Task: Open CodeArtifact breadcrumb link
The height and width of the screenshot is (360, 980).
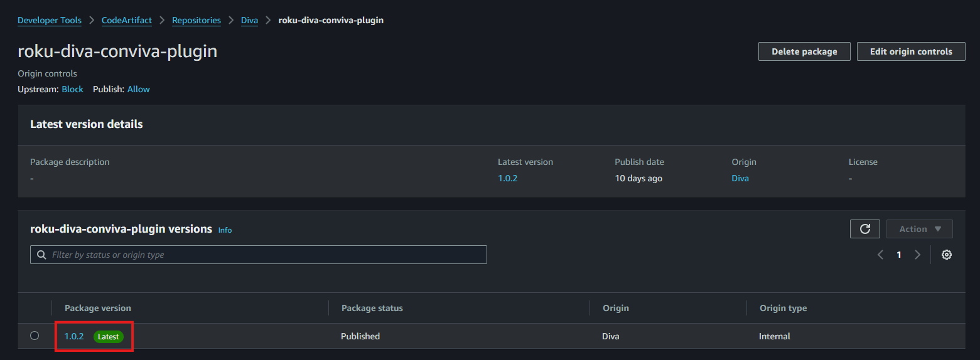Action: [x=127, y=20]
